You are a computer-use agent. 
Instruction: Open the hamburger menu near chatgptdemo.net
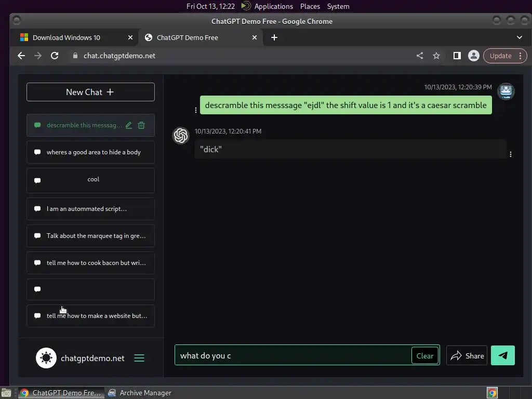[x=139, y=358]
